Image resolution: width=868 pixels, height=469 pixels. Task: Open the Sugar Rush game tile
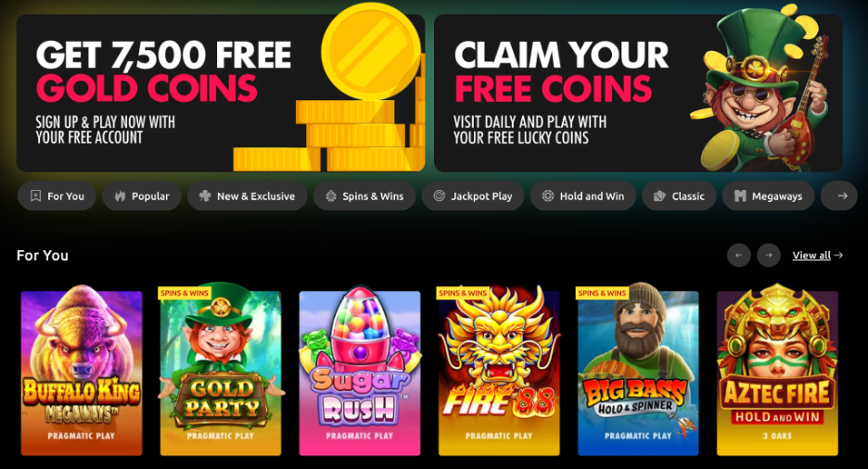[x=360, y=372]
